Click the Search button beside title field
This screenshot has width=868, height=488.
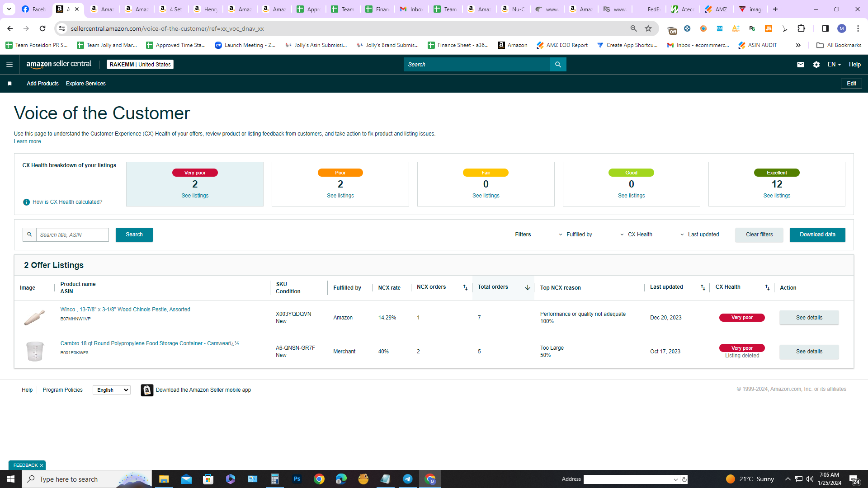click(134, 235)
